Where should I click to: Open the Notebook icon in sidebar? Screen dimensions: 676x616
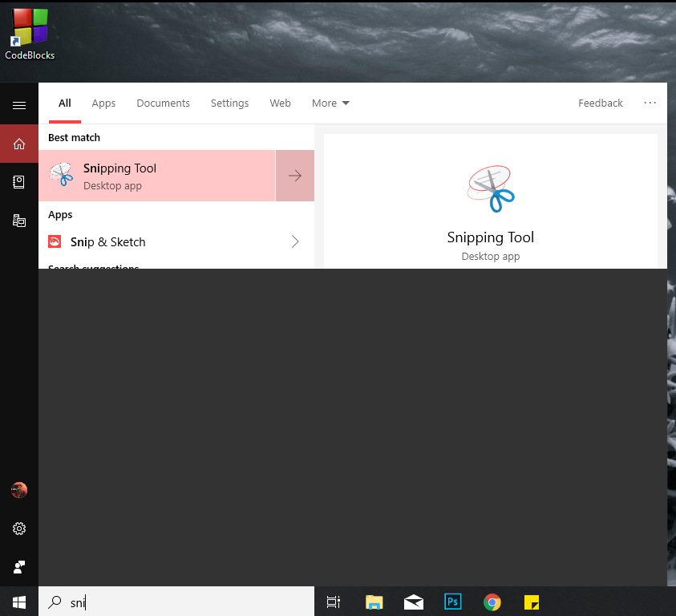click(x=19, y=182)
